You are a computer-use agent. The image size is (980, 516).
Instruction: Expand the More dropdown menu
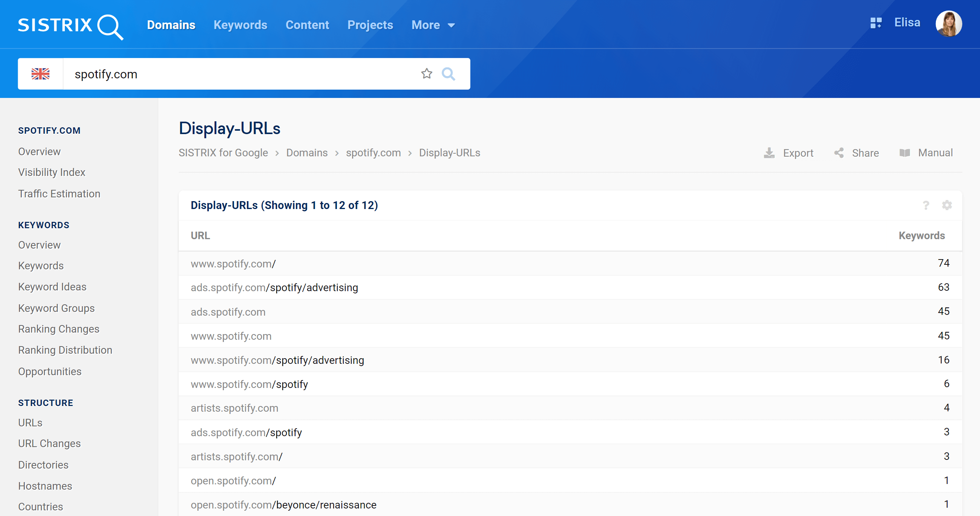pyautogui.click(x=433, y=25)
